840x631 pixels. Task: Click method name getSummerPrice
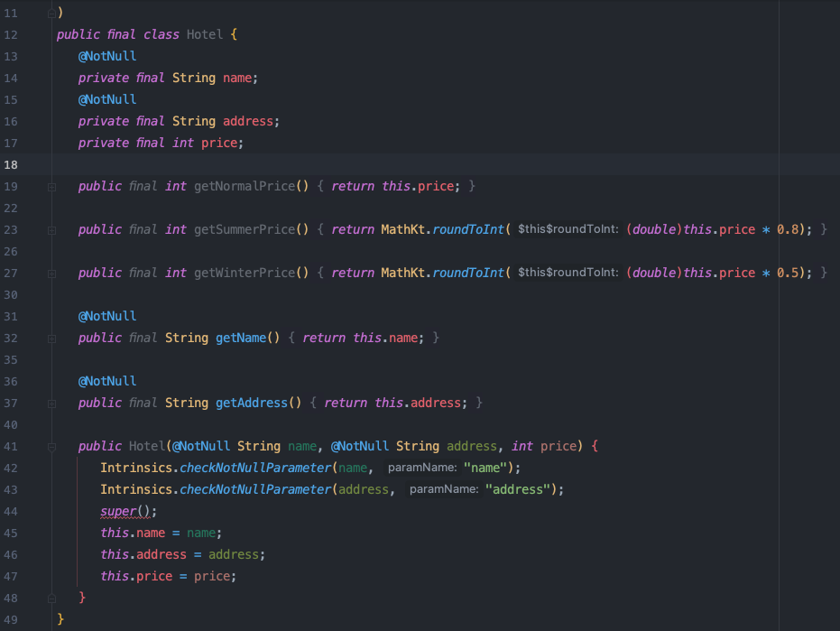tap(245, 229)
